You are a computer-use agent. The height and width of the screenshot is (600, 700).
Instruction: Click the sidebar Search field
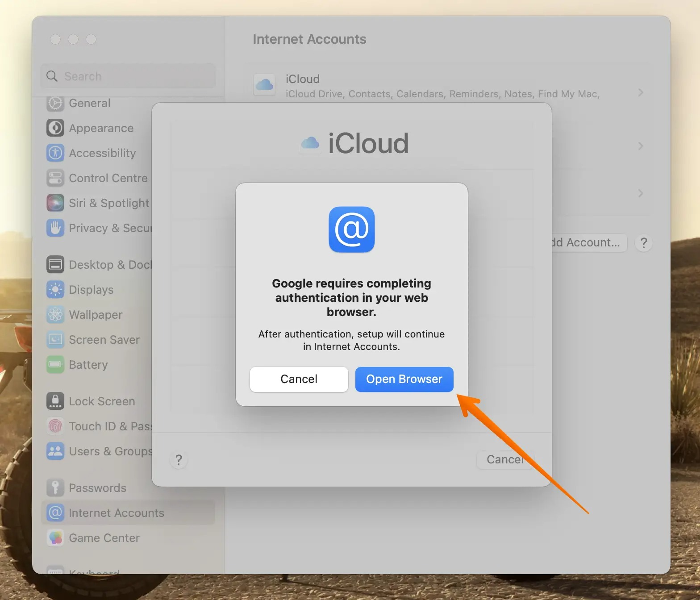128,76
